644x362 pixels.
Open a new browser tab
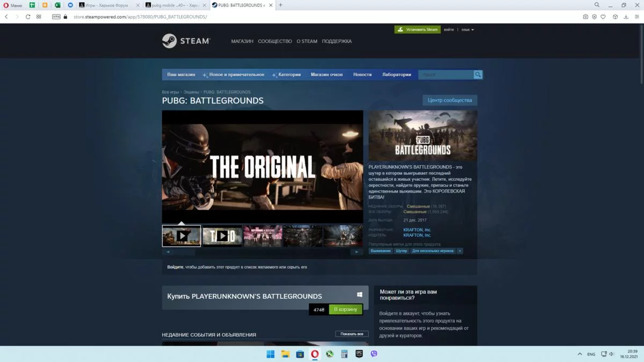click(x=280, y=5)
